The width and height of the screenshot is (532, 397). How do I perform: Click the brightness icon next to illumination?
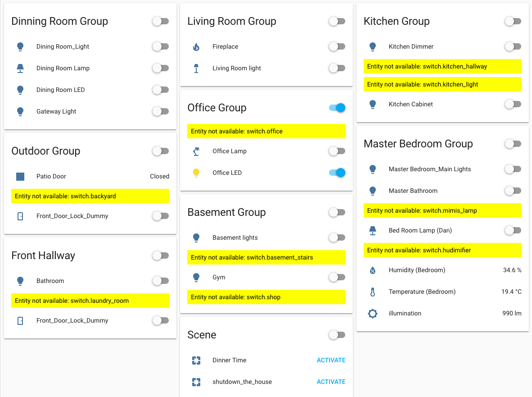[x=373, y=313]
